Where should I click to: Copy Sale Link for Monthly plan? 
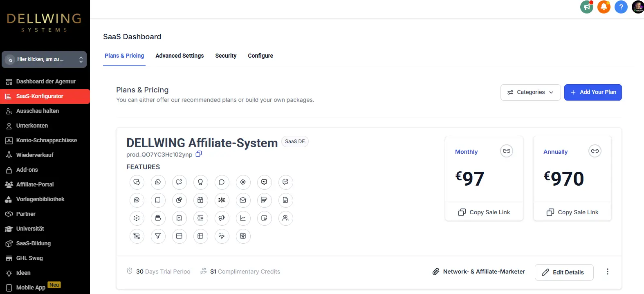(484, 212)
